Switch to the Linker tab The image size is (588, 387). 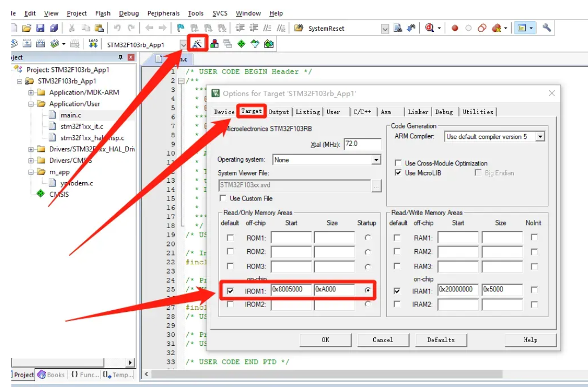pyautogui.click(x=418, y=112)
